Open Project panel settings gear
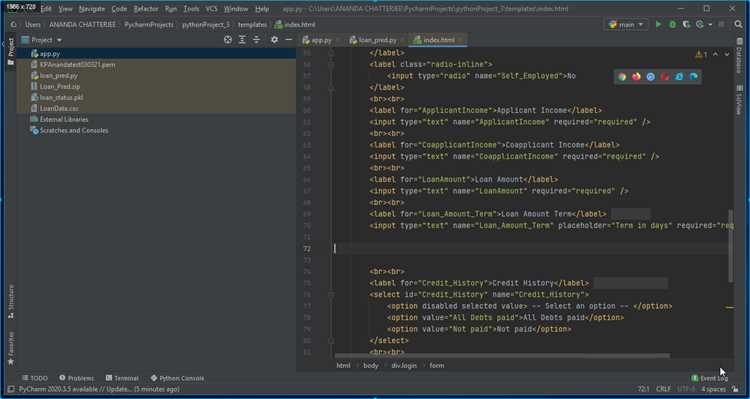This screenshot has height=399, width=750. pos(274,40)
